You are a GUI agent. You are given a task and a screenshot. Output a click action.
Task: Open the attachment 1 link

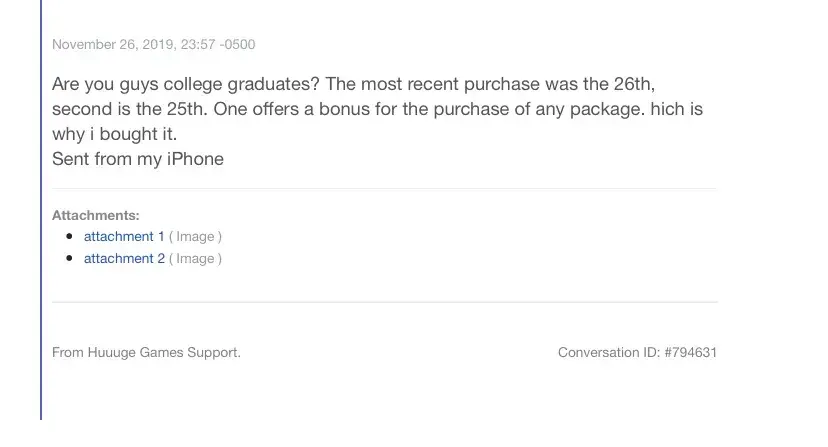124,237
